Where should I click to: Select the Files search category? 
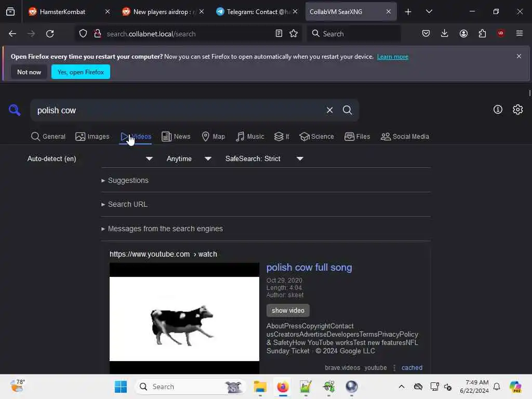point(357,137)
